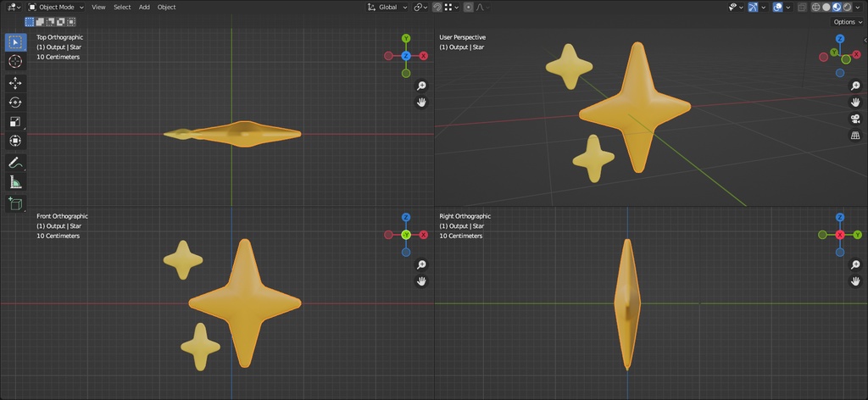The image size is (868, 400).
Task: Choose Extend Selection mode icon
Action: pos(40,22)
